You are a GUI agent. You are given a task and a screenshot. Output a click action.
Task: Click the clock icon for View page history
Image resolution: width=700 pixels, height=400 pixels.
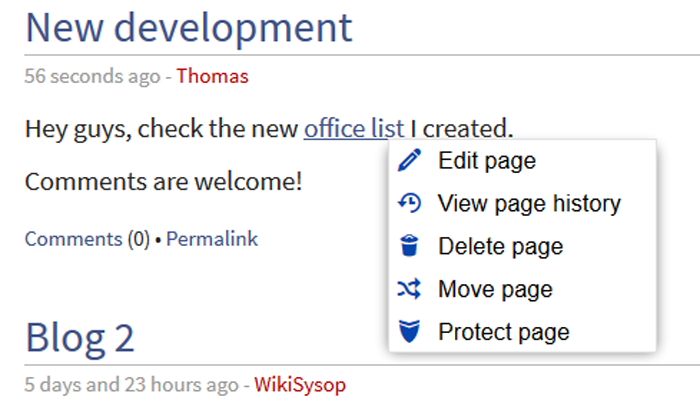click(410, 204)
